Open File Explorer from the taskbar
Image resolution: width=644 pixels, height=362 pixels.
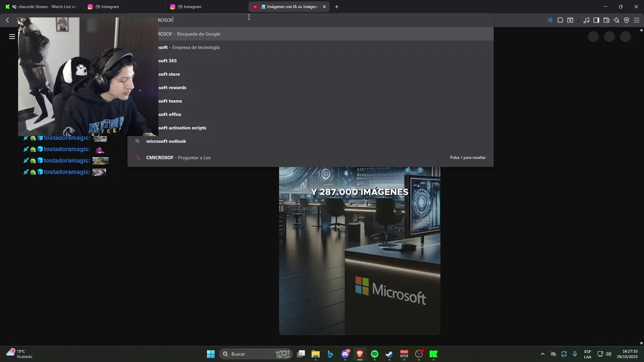click(x=315, y=354)
